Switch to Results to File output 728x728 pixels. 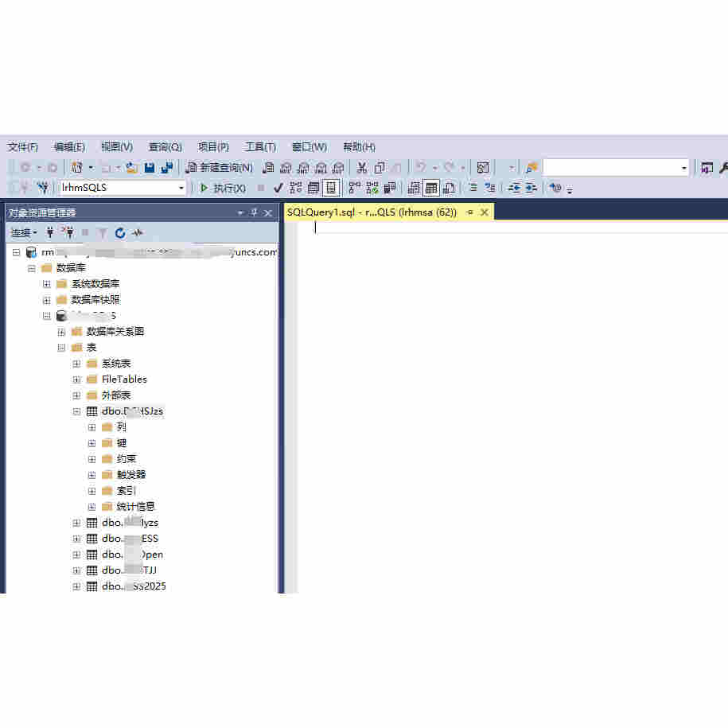coord(449,188)
